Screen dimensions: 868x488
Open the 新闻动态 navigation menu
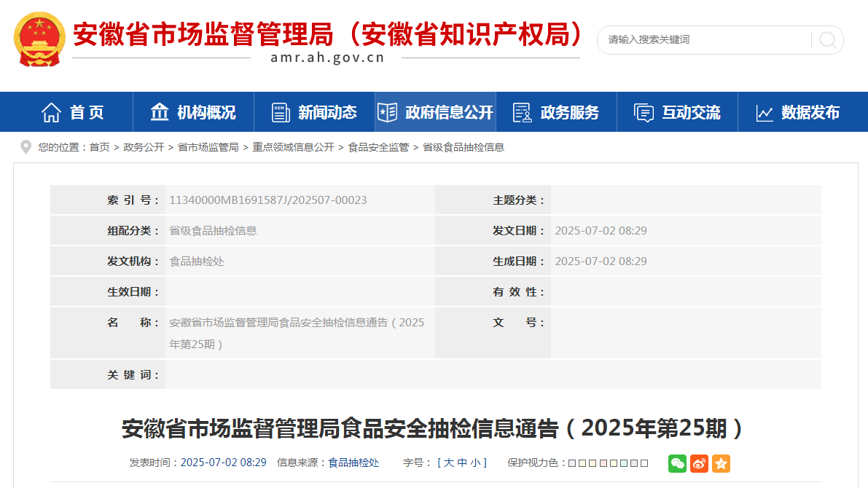(314, 112)
